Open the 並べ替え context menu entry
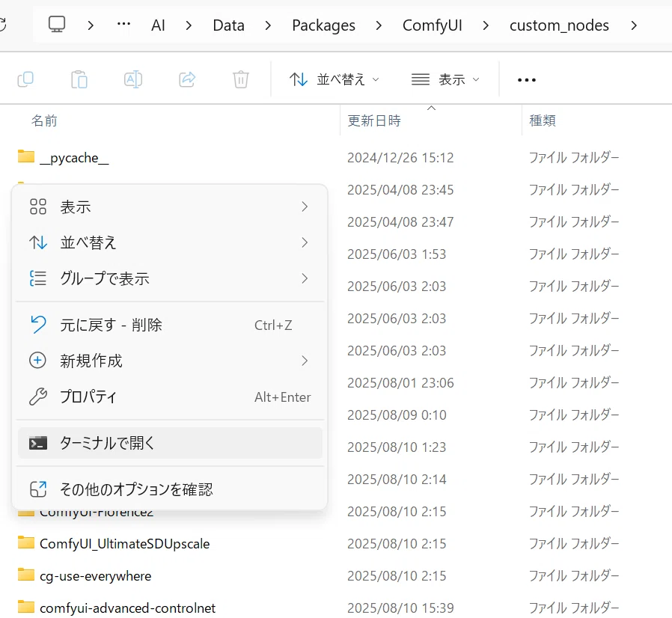This screenshot has height=618, width=672. click(x=170, y=242)
